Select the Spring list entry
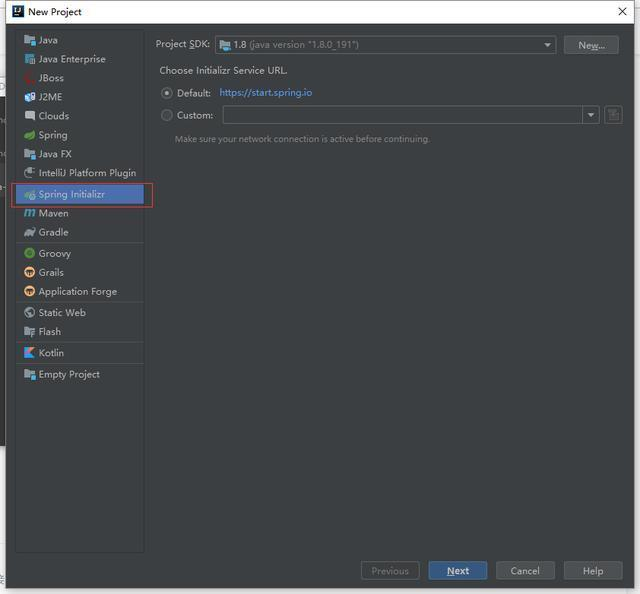This screenshot has width=640, height=594. tap(80, 135)
